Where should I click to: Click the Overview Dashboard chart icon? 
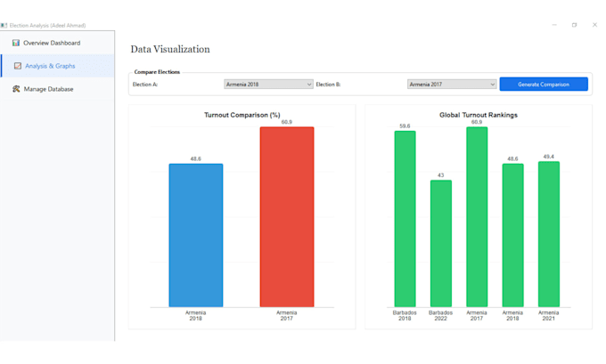pyautogui.click(x=16, y=43)
